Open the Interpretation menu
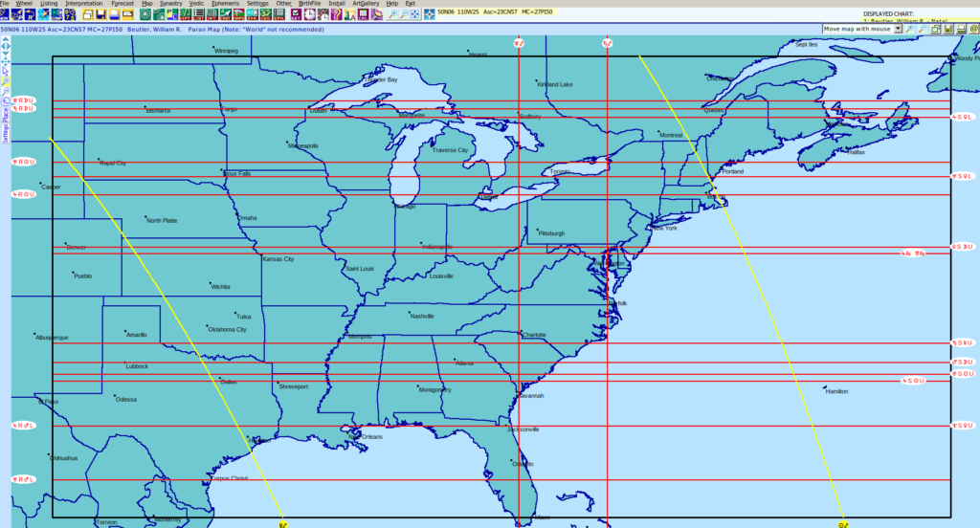This screenshot has width=980, height=528. [83, 4]
